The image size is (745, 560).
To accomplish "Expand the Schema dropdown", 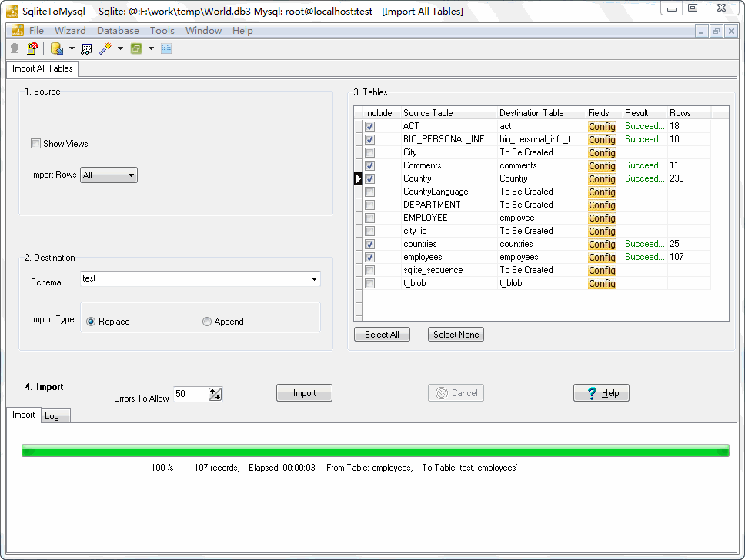I will pos(314,278).
